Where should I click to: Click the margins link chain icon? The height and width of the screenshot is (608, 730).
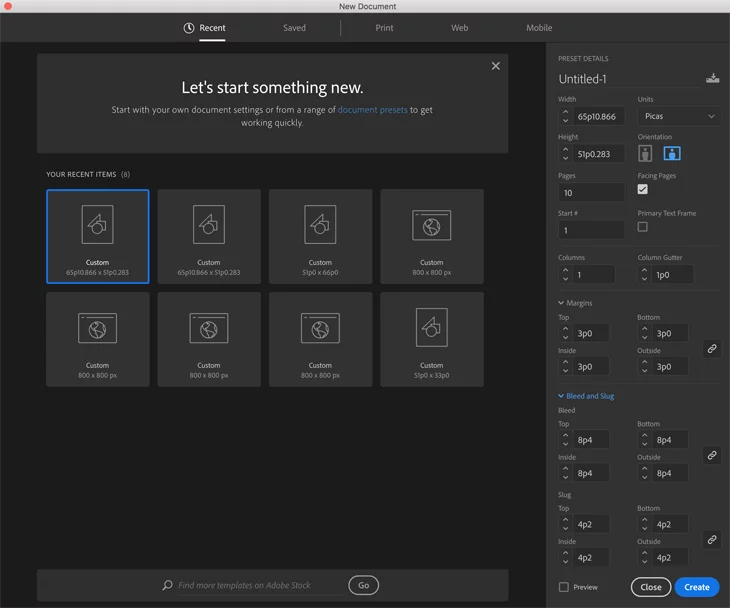point(712,349)
